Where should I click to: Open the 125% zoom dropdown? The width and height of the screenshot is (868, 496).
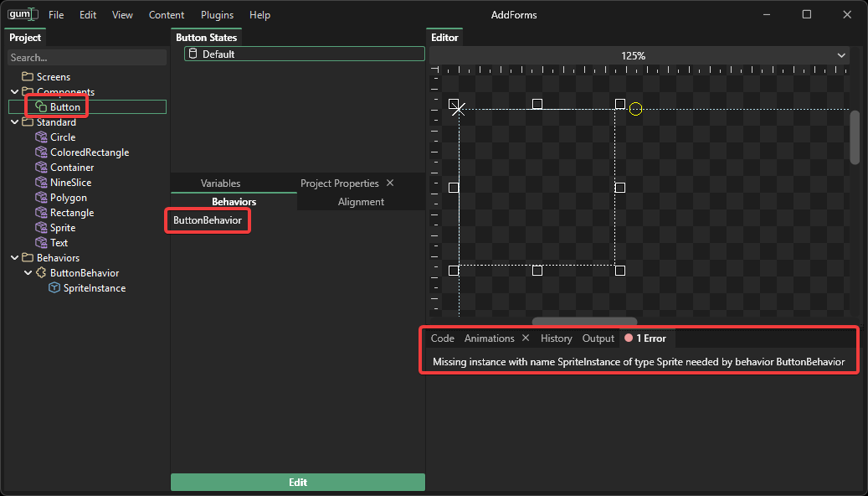click(x=841, y=56)
